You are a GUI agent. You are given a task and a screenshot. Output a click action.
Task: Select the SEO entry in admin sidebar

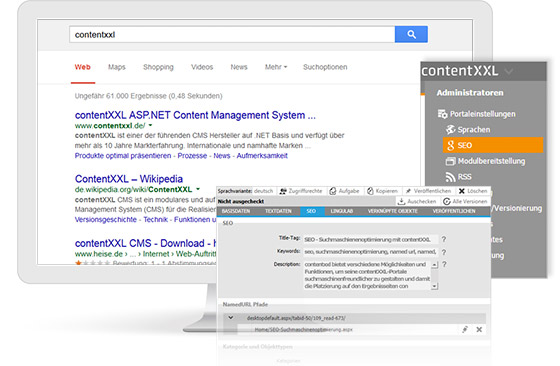493,145
